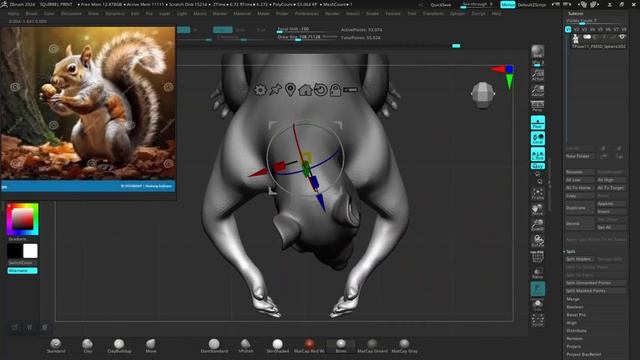The image size is (640, 360).
Task: Open the Transform menu
Action: pyautogui.click(x=433, y=13)
